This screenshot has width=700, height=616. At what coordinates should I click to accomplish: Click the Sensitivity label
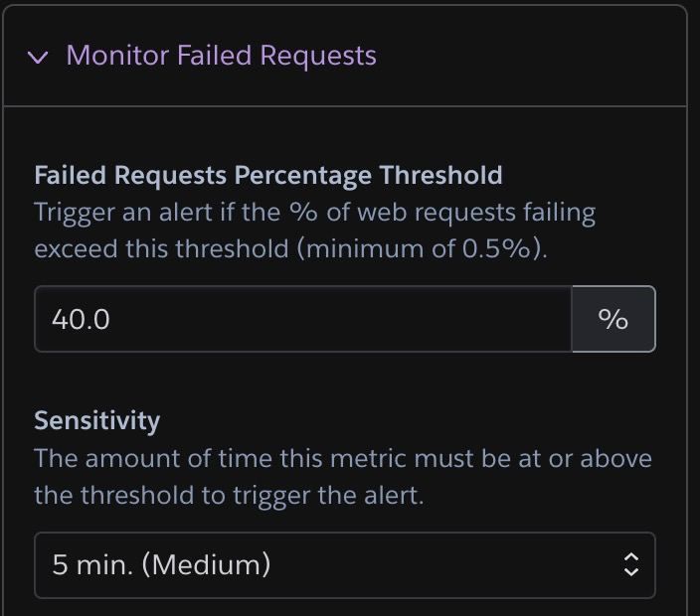point(96,420)
